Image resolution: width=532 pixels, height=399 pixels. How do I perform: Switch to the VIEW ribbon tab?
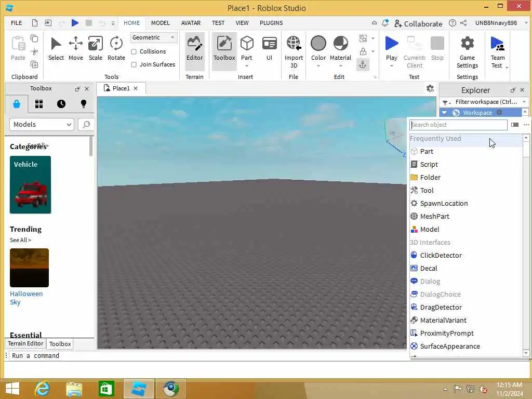tap(242, 23)
